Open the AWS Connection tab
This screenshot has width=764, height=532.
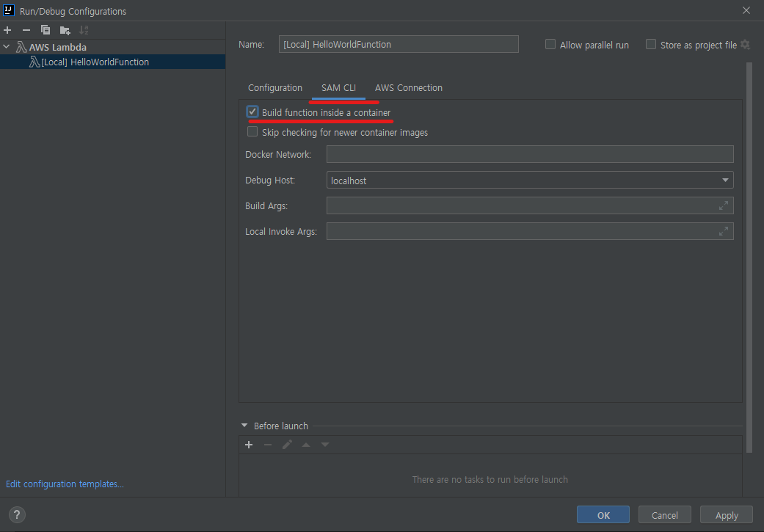[408, 88]
